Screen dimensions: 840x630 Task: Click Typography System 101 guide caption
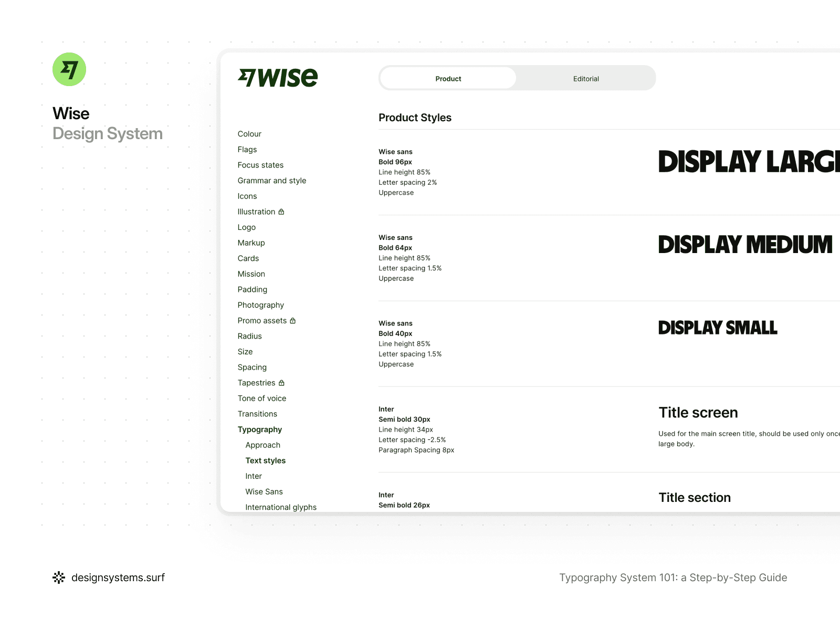click(673, 577)
